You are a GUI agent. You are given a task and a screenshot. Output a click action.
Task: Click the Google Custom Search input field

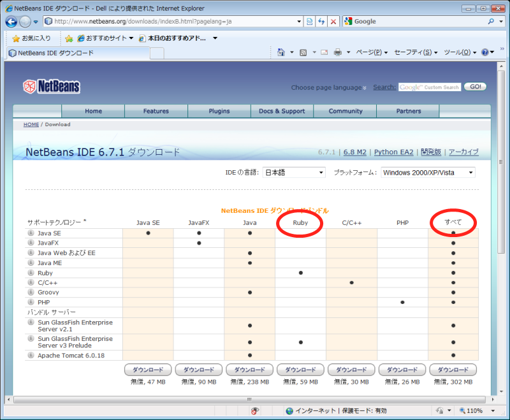pyautogui.click(x=430, y=87)
